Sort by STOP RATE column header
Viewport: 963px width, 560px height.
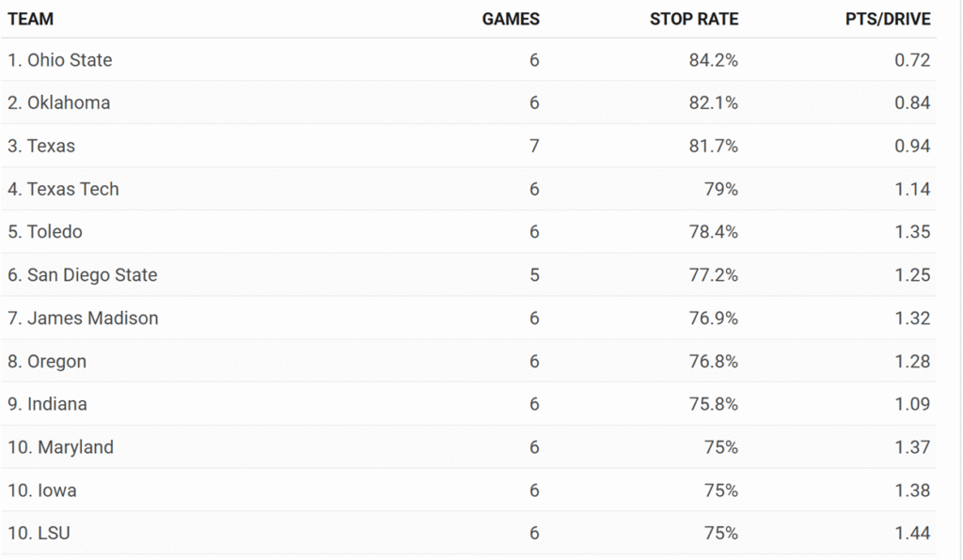(693, 19)
